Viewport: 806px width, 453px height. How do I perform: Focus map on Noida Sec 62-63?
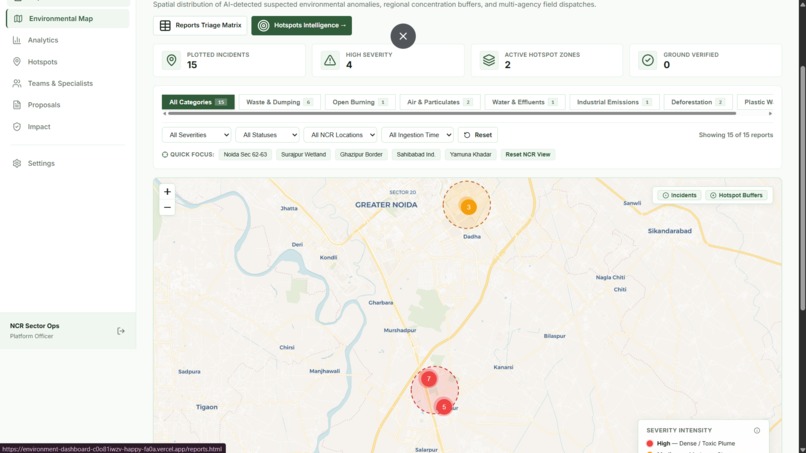(x=245, y=154)
